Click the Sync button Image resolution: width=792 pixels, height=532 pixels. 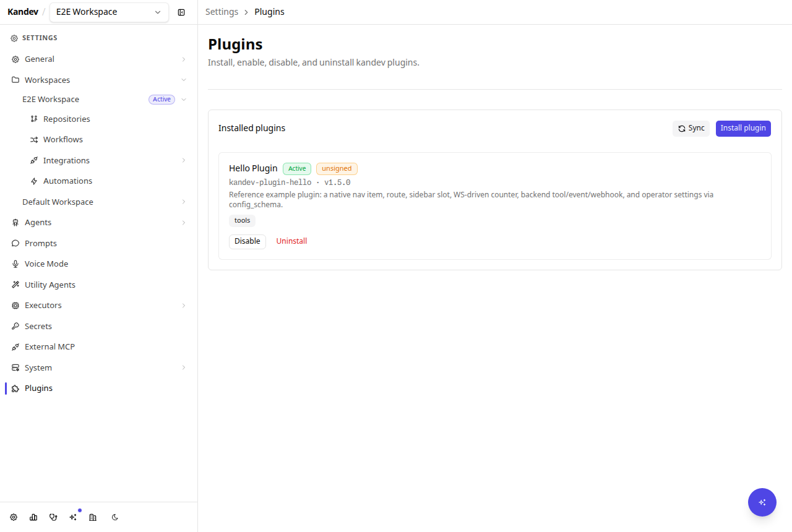tap(691, 128)
